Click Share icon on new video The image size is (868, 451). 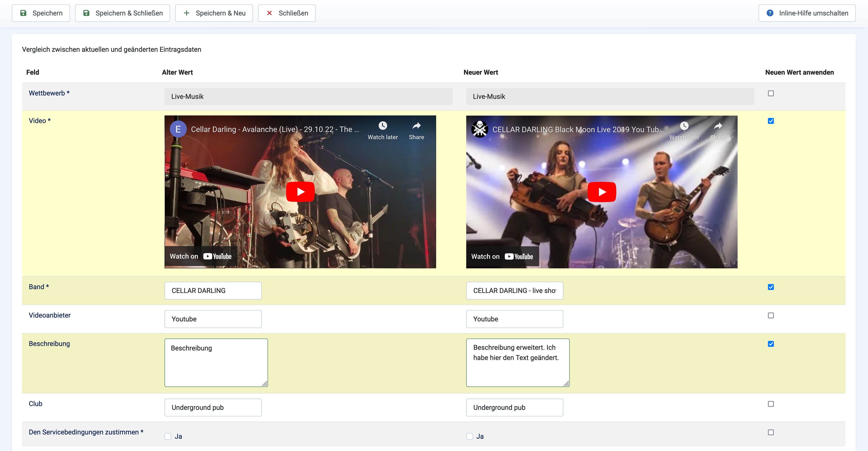click(718, 126)
